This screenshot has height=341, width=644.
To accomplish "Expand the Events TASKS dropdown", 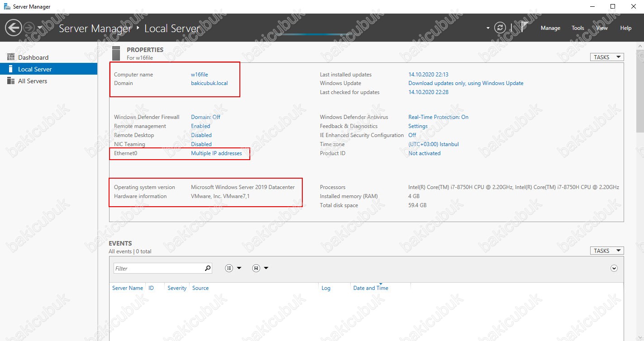I will [606, 251].
